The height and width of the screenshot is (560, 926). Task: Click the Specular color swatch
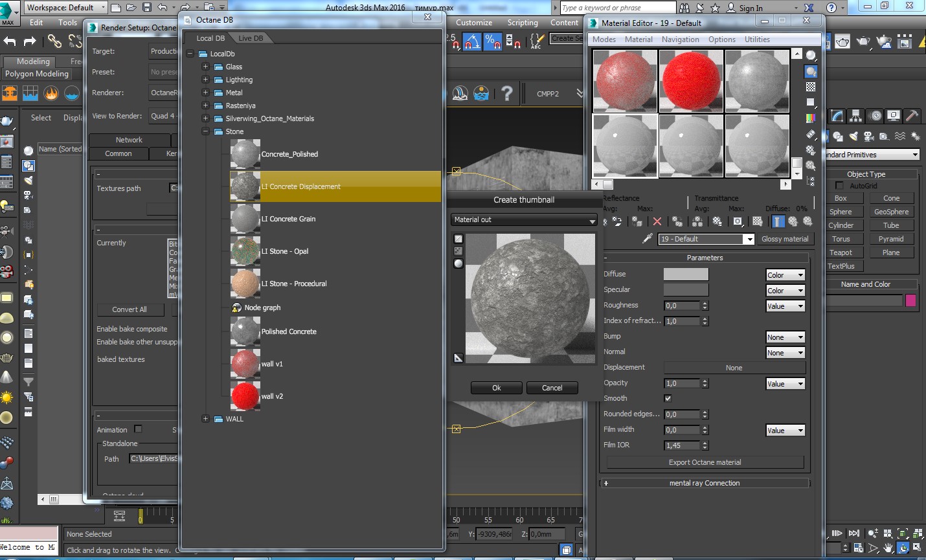[x=686, y=290]
